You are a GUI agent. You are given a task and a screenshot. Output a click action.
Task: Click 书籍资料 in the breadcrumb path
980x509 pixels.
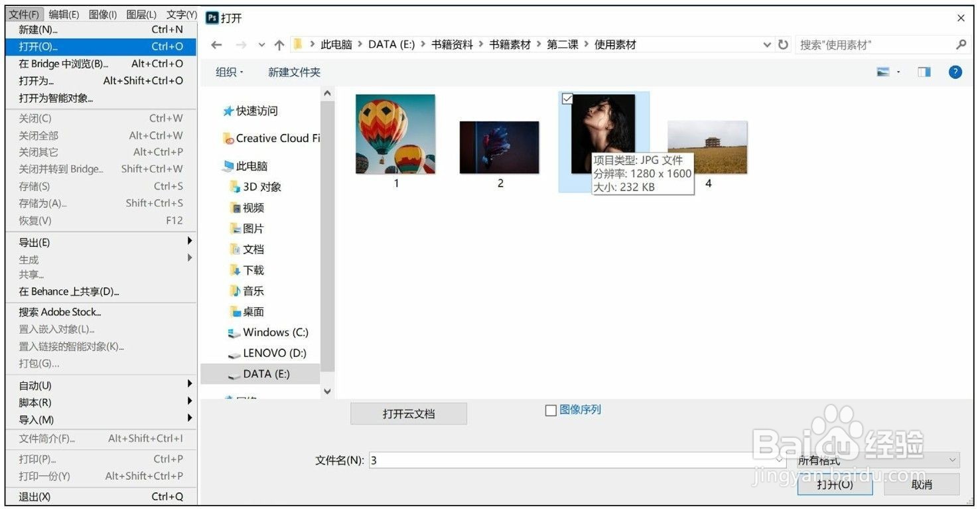453,44
